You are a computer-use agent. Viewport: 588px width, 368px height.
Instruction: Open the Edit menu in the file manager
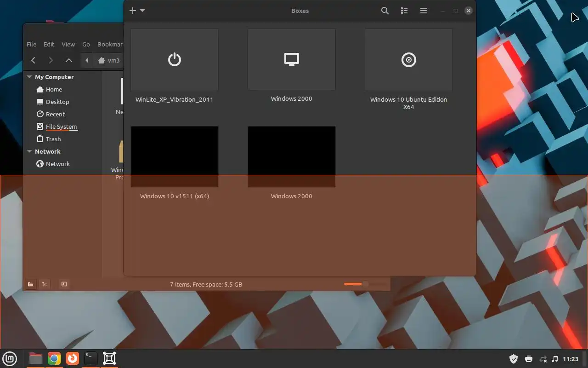pyautogui.click(x=49, y=44)
